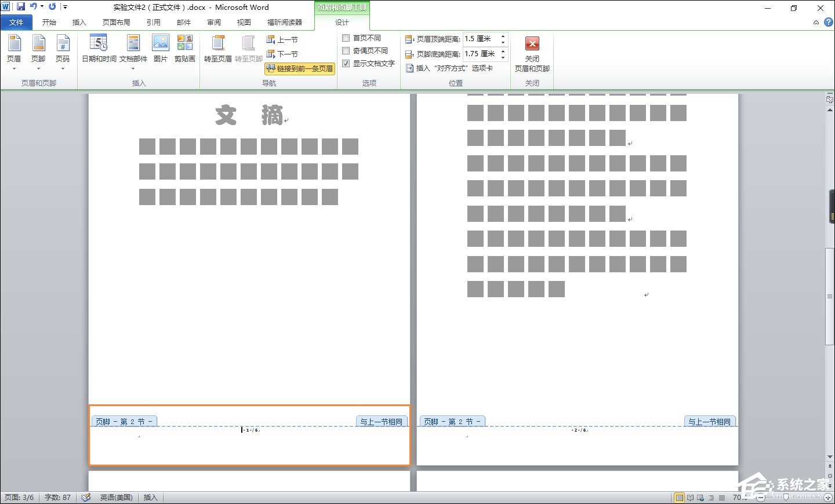Open the undo history dropdown arrow
835x504 pixels.
pos(42,7)
